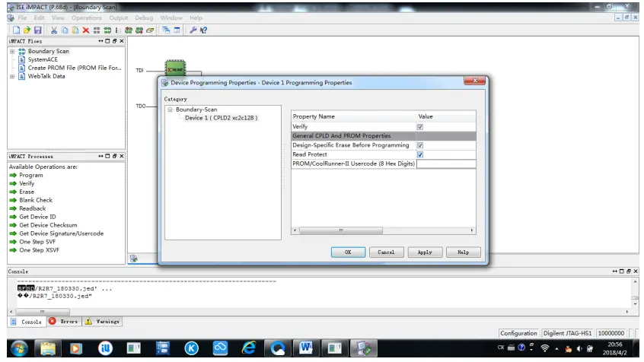Close the iMPACT Processes panel

pos(122,156)
